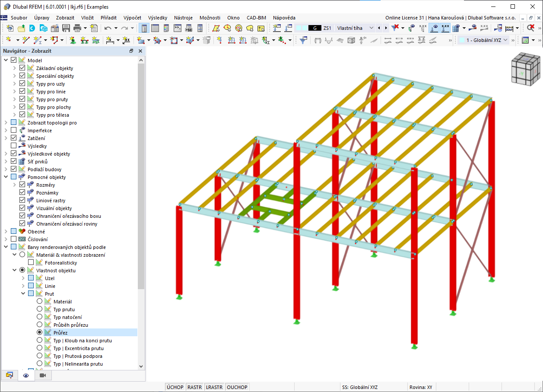
Task: Select previous load case arrow
Action: click(x=379, y=28)
